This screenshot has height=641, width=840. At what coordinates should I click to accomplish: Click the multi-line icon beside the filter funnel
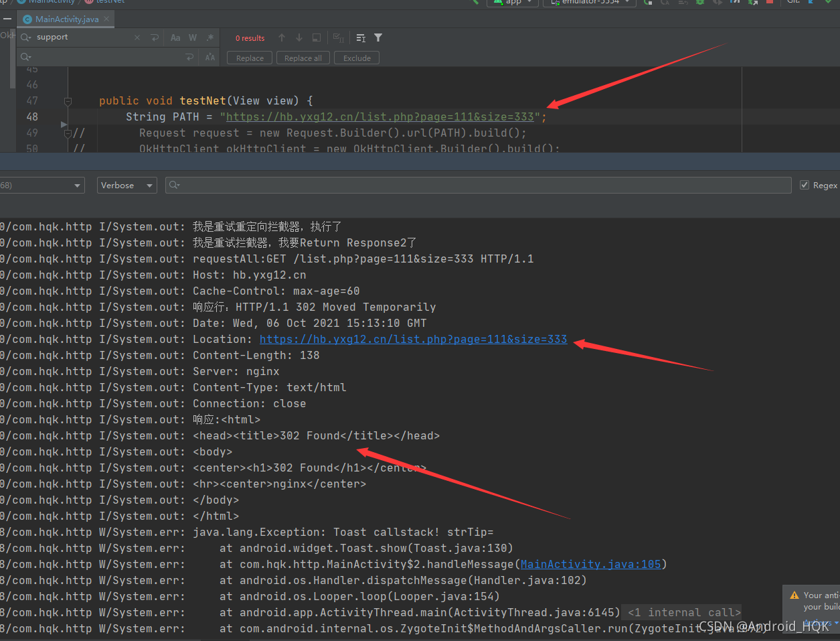click(x=361, y=38)
